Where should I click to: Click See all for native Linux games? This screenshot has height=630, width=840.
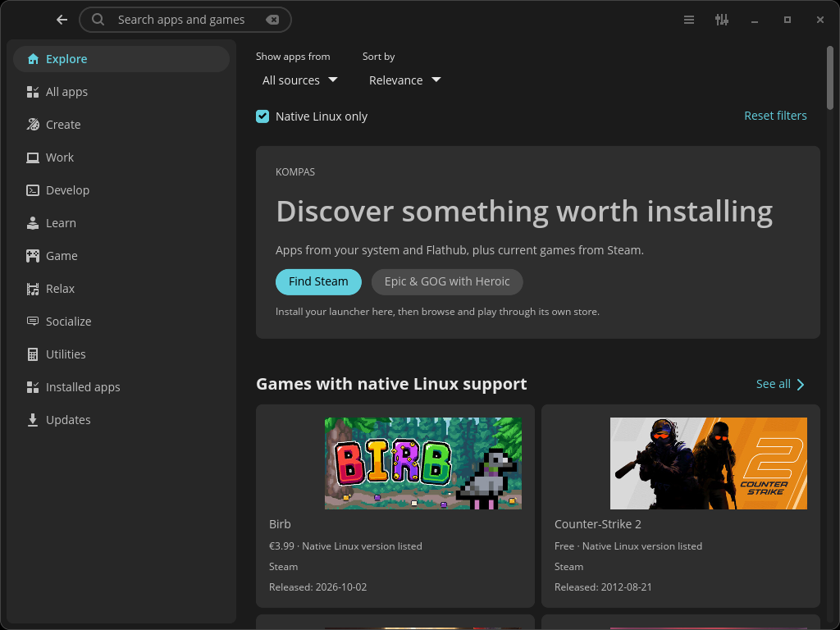pos(780,384)
